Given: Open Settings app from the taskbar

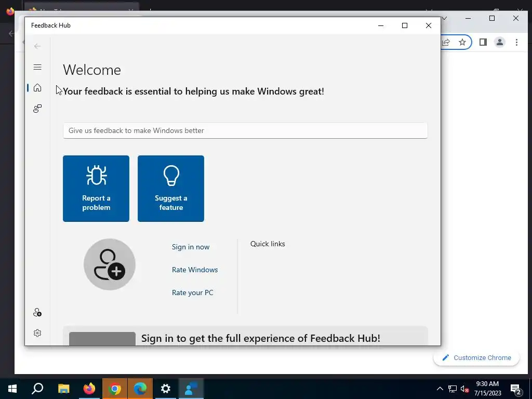Looking at the screenshot, I should 166,389.
